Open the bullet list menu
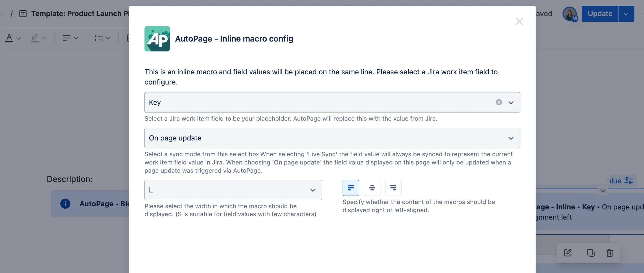 pos(102,38)
